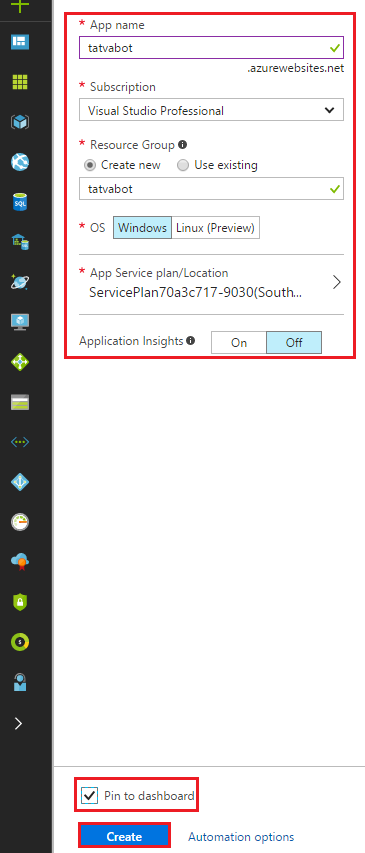This screenshot has width=365, height=853.
Task: Open Azure Active Directory icon
Action: [20, 482]
